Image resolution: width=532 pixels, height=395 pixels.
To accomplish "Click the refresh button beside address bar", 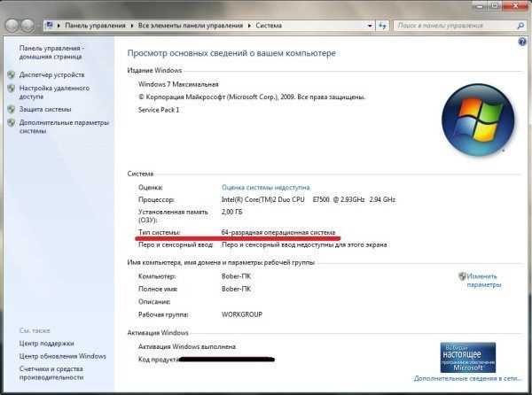I will click(383, 26).
